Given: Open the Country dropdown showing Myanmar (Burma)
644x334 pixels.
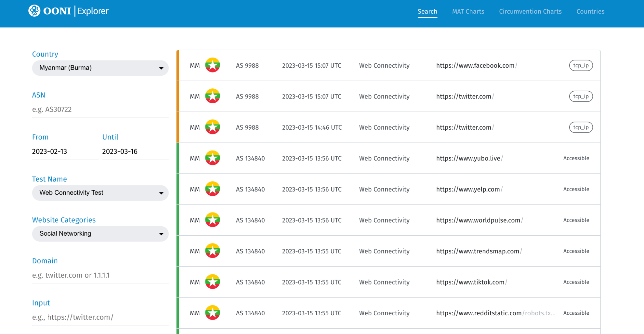Looking at the screenshot, I should pyautogui.click(x=100, y=68).
